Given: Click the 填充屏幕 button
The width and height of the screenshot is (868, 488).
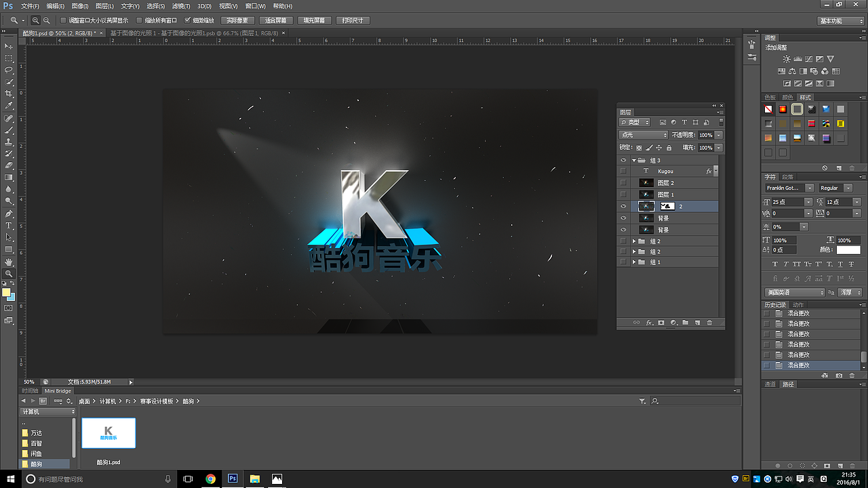Looking at the screenshot, I should 315,20.
